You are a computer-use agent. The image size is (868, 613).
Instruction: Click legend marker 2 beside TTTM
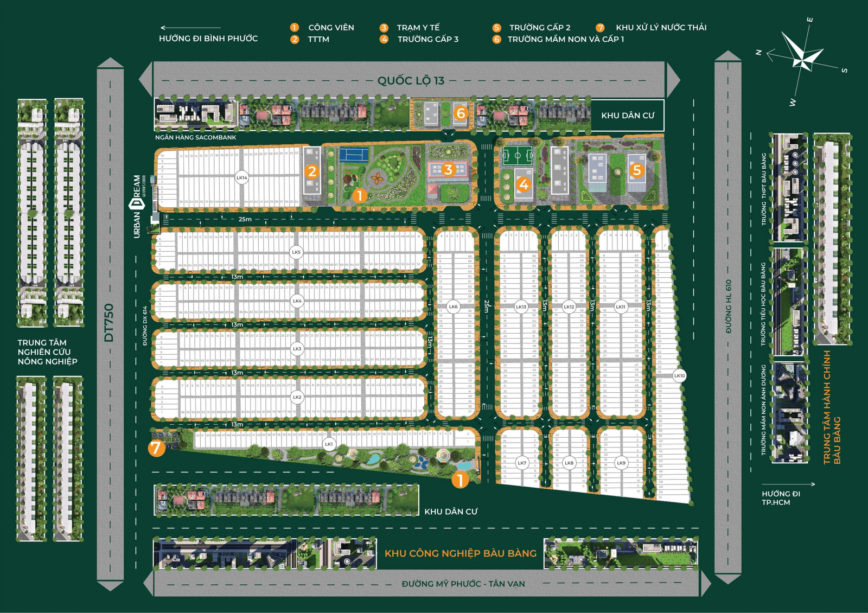[295, 40]
